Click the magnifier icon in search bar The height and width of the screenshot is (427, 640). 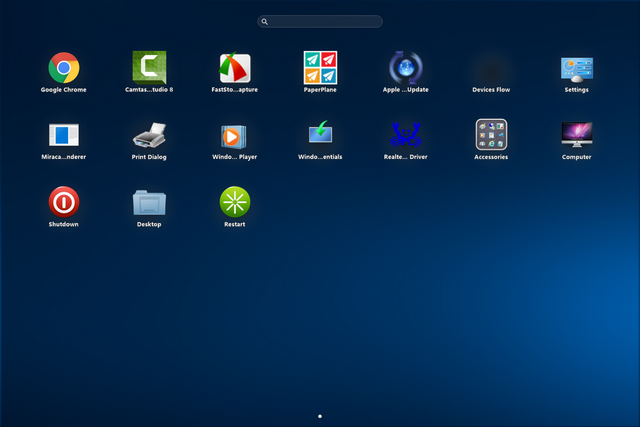264,22
